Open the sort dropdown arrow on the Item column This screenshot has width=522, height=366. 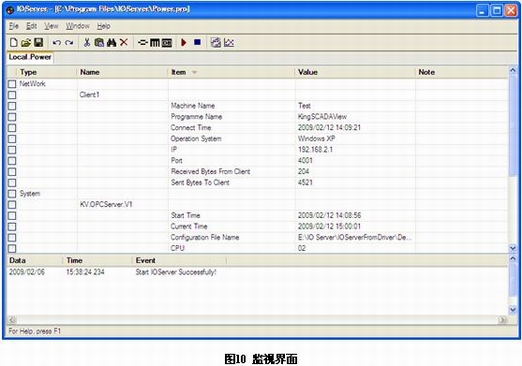click(x=194, y=72)
